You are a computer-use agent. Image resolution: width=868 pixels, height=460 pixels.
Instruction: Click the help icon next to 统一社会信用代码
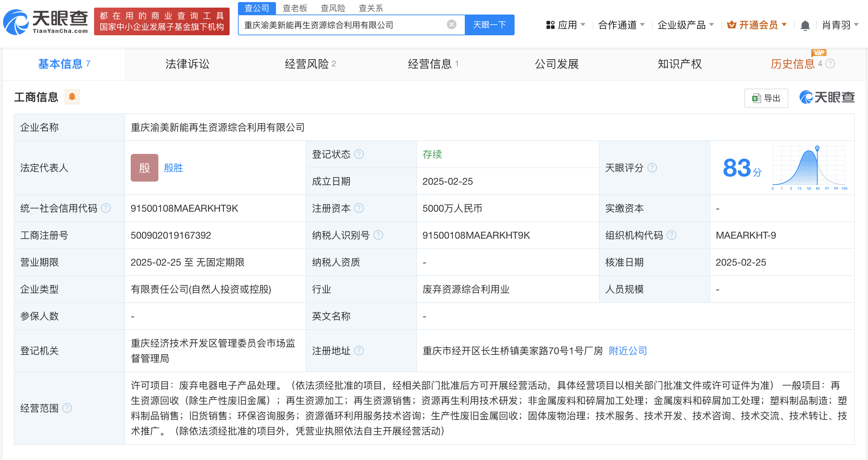tap(106, 208)
